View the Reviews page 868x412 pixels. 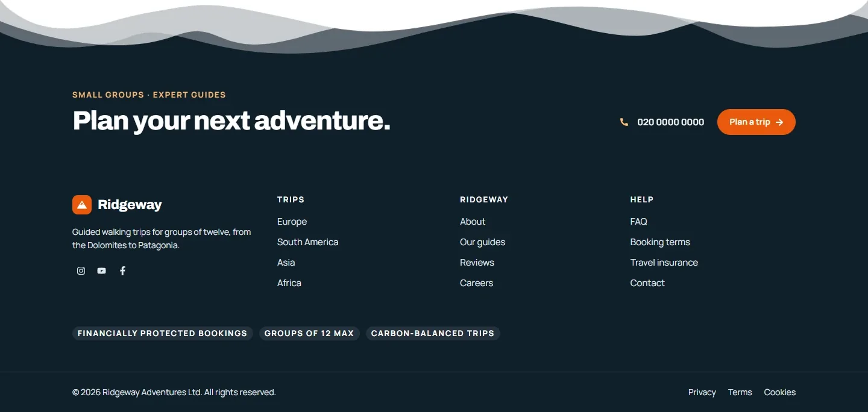pyautogui.click(x=477, y=263)
